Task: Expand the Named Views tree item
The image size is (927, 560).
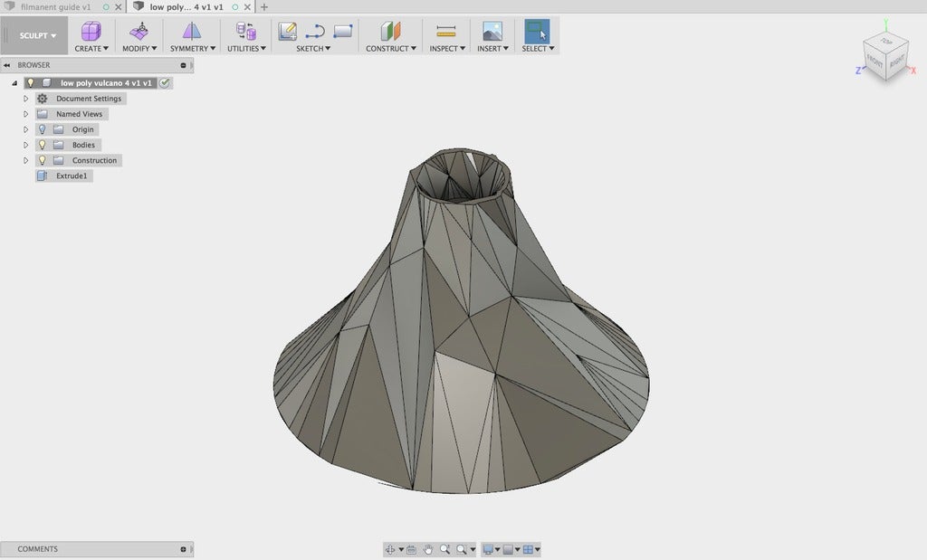Action: pyautogui.click(x=25, y=114)
